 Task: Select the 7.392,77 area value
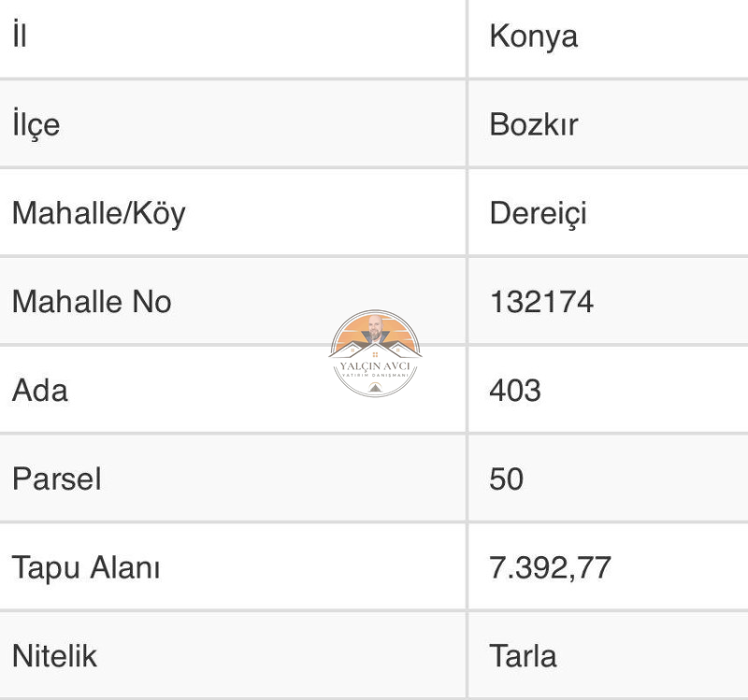(x=550, y=568)
